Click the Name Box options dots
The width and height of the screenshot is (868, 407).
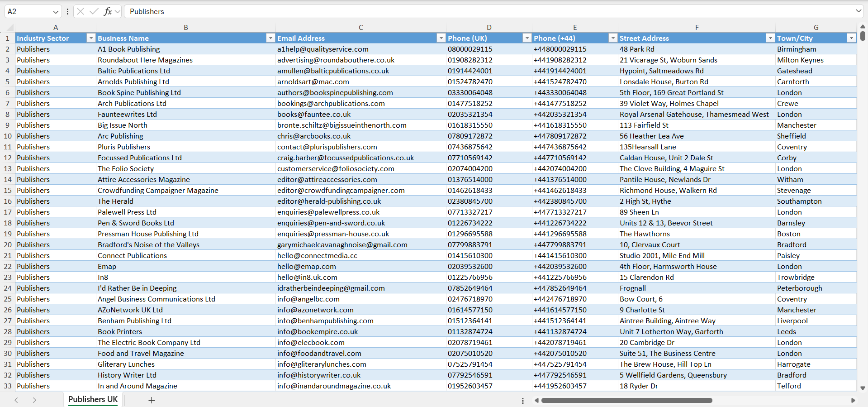pyautogui.click(x=67, y=11)
